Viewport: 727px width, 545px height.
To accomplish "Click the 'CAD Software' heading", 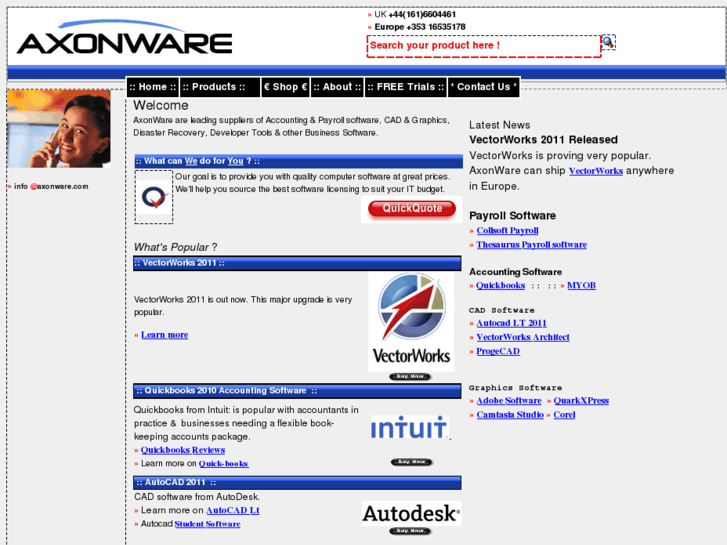I will [x=502, y=310].
